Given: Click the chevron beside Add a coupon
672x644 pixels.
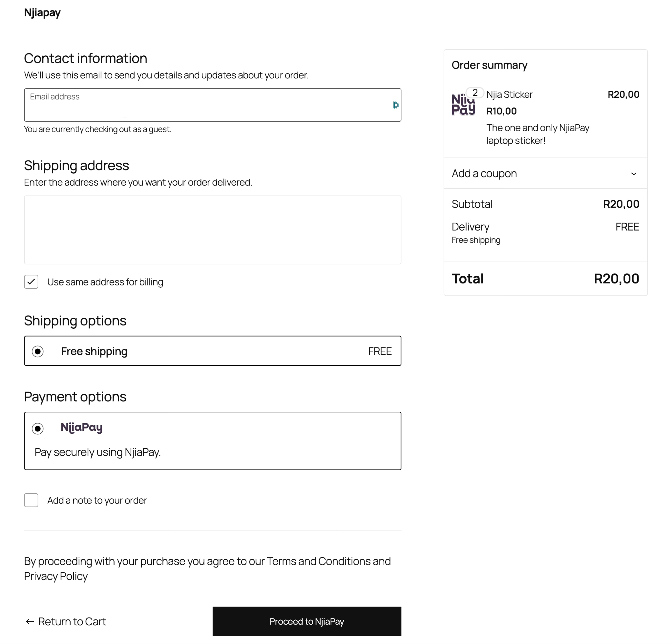Looking at the screenshot, I should coord(634,174).
